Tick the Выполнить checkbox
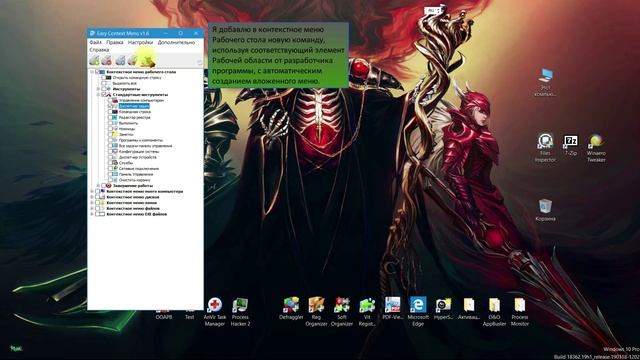 coord(110,123)
